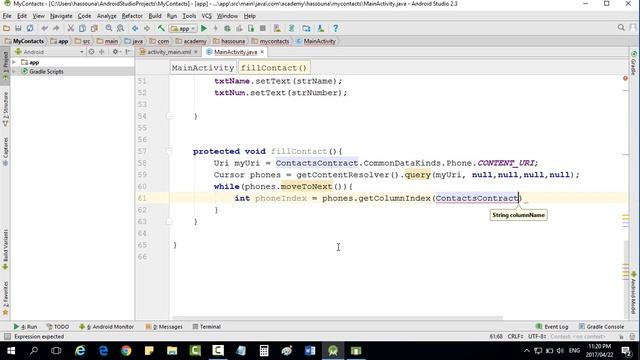640x360 pixels.
Task: Open the Event Log panel
Action: tap(552, 327)
